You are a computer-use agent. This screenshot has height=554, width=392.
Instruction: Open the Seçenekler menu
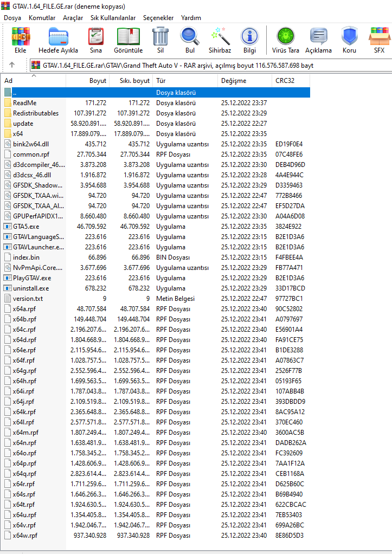tap(158, 18)
